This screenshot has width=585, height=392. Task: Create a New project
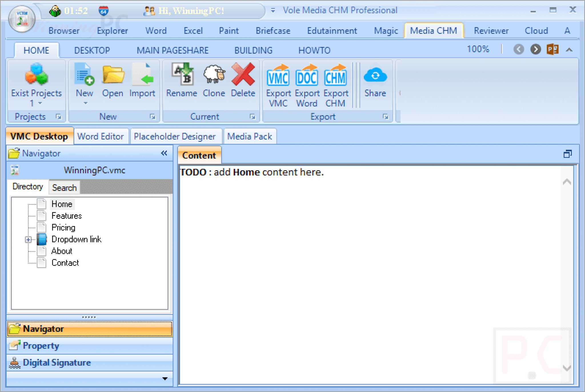pos(85,84)
